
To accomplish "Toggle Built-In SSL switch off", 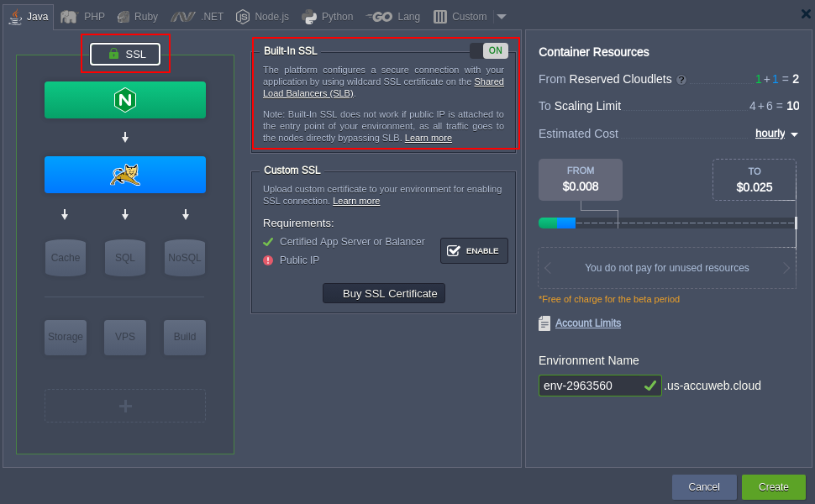I will pyautogui.click(x=489, y=51).
